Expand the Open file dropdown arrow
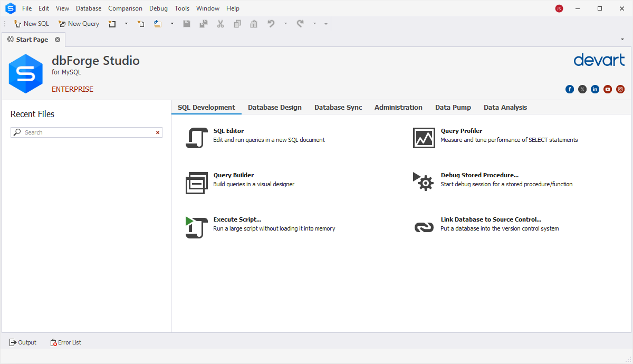This screenshot has width=633, height=364. point(172,24)
